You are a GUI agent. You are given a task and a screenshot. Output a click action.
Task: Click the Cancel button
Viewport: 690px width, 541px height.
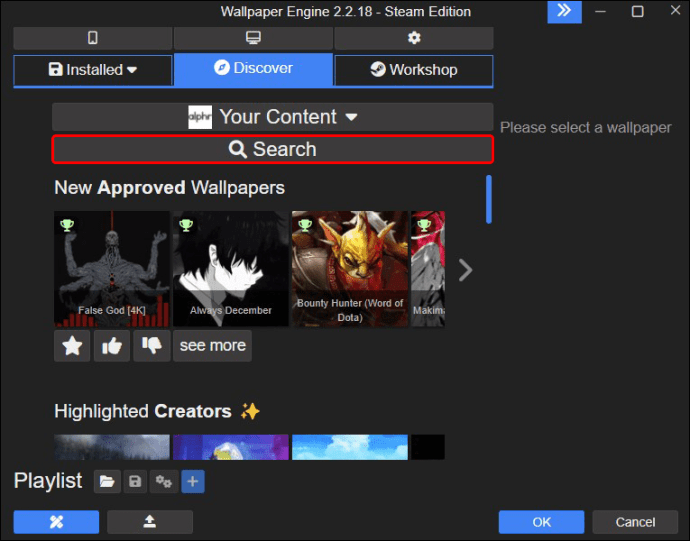(635, 522)
